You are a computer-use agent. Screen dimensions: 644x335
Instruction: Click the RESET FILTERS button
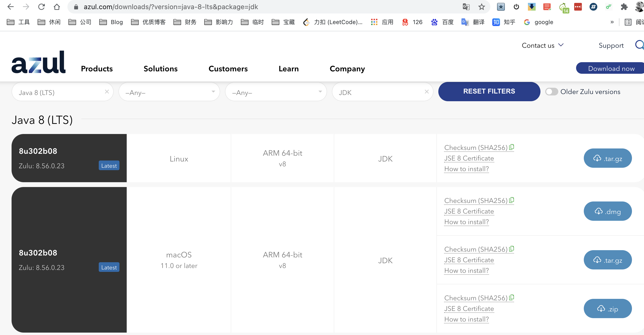pos(489,91)
